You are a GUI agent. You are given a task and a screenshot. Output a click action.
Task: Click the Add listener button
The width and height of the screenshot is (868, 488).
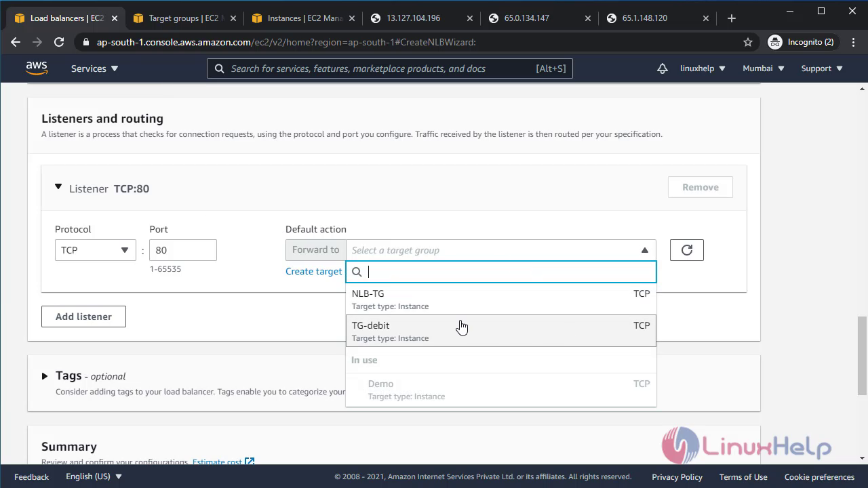(x=83, y=317)
